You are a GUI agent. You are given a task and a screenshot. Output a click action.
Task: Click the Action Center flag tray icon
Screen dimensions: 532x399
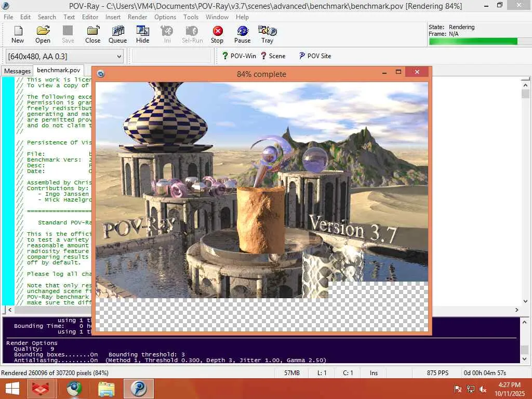point(458,389)
